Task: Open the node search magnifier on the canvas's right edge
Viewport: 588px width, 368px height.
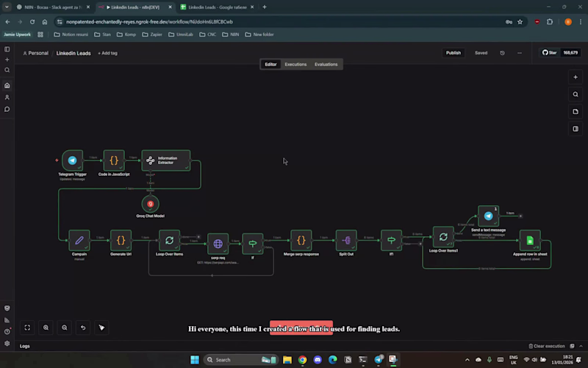Action: tap(576, 95)
